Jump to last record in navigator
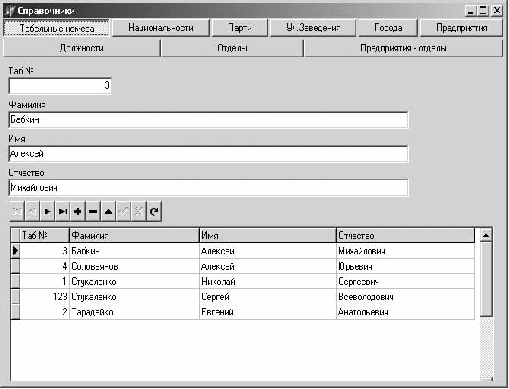 tap(63, 211)
